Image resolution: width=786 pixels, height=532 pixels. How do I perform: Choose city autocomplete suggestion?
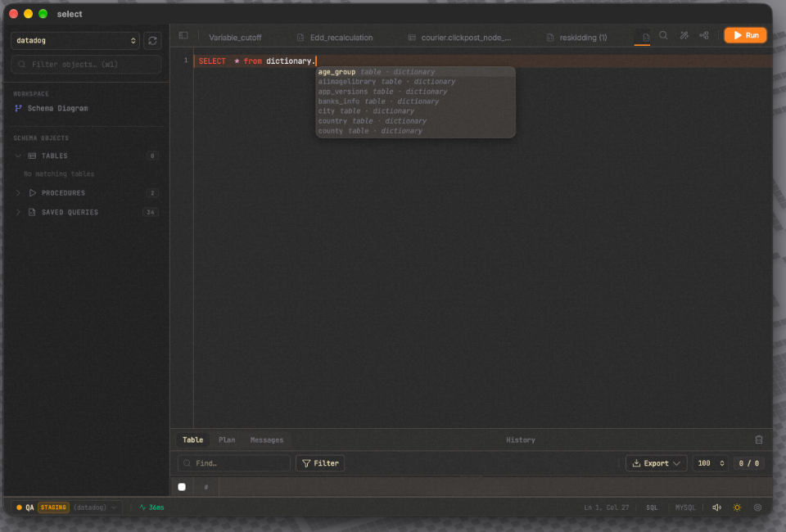coord(415,111)
